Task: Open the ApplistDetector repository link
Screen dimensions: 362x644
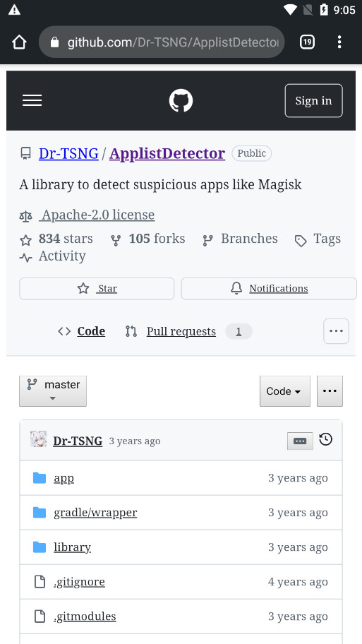Action: click(x=167, y=154)
